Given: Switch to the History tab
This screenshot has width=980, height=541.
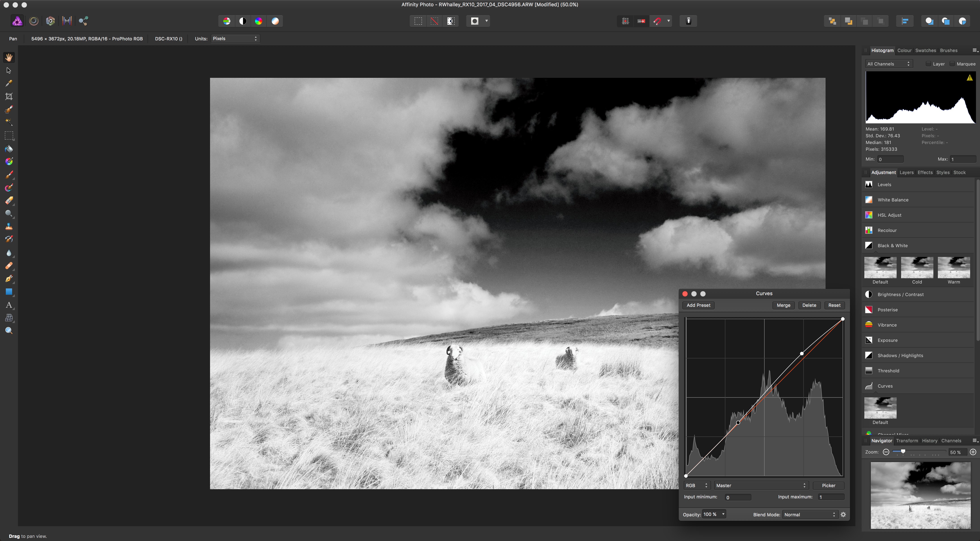Looking at the screenshot, I should tap(929, 441).
